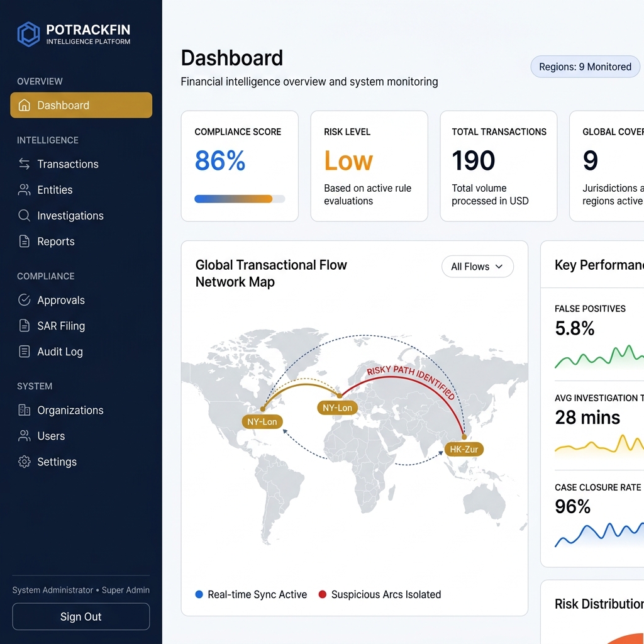
Task: Expand the All Flows dropdown
Action: pyautogui.click(x=477, y=267)
